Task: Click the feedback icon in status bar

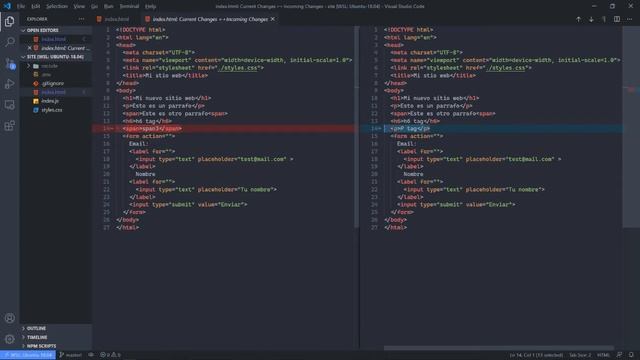Action: [619, 355]
